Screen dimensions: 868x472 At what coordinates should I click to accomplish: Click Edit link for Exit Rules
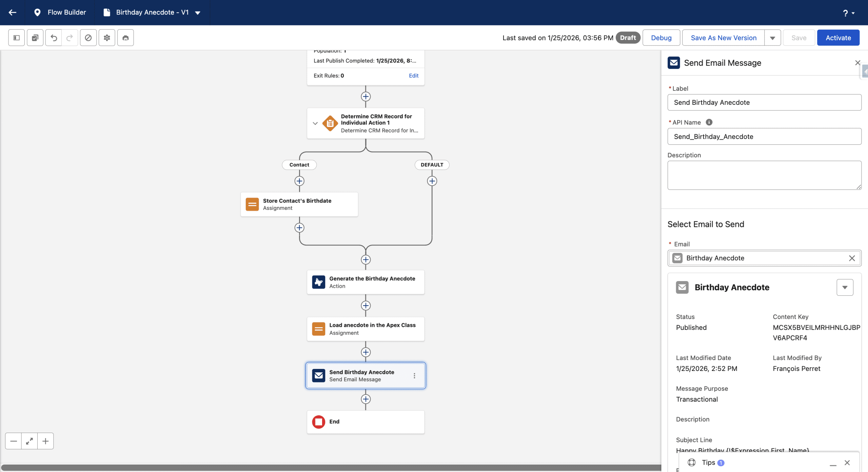click(x=413, y=76)
